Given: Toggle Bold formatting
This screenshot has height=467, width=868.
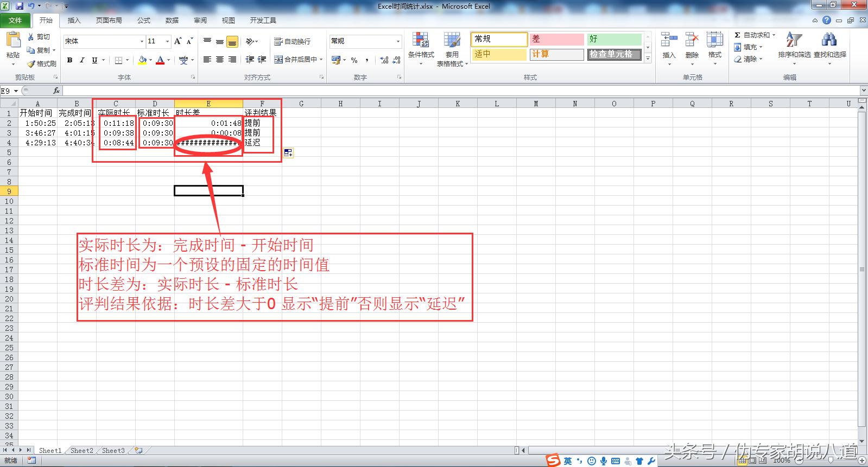Looking at the screenshot, I should click(x=69, y=60).
